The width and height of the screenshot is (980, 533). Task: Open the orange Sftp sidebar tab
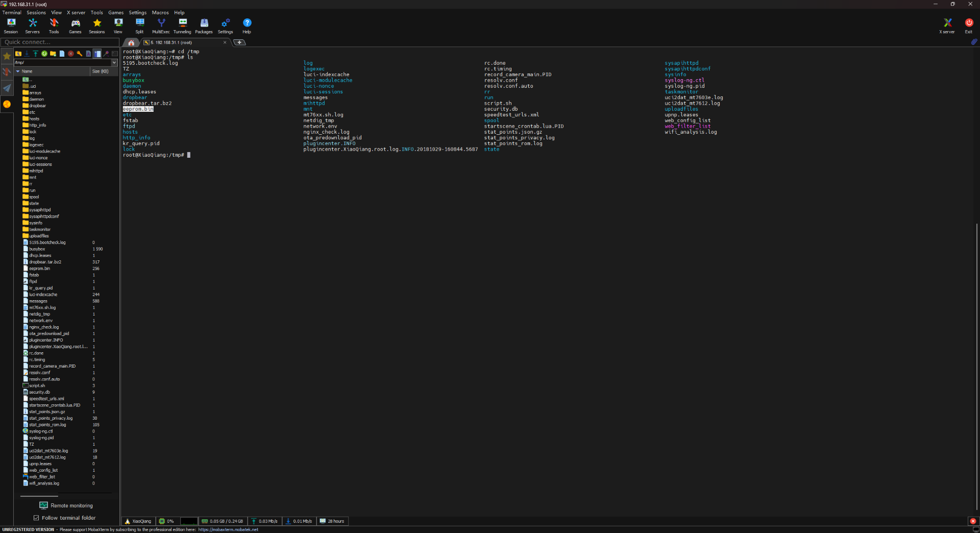(7, 104)
